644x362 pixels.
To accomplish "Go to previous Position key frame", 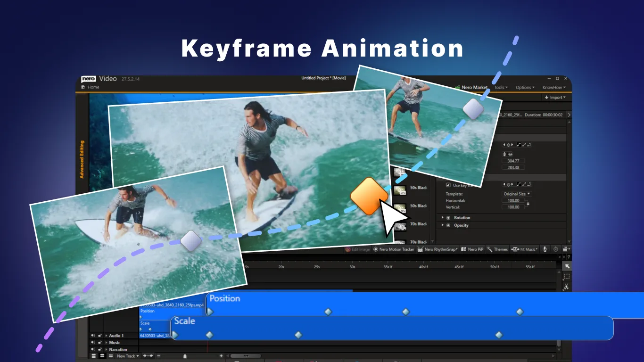I will (x=504, y=145).
